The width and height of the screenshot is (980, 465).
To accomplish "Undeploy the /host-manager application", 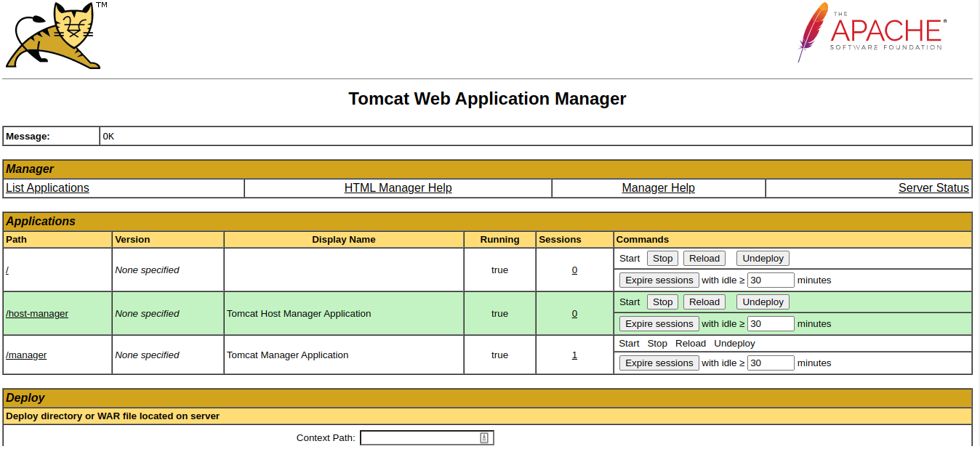I will (x=763, y=302).
